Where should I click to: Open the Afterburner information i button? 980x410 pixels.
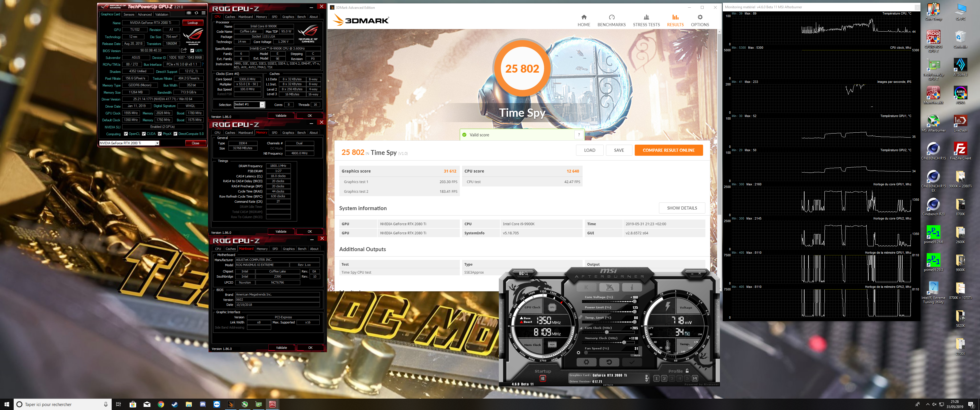tap(632, 287)
